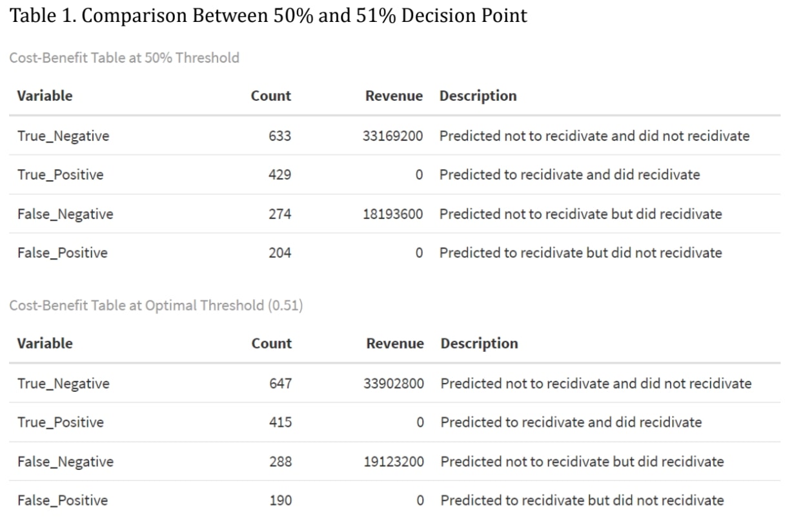The image size is (803, 532).
Task: Select the False_Positive count 204
Action: [x=280, y=252]
